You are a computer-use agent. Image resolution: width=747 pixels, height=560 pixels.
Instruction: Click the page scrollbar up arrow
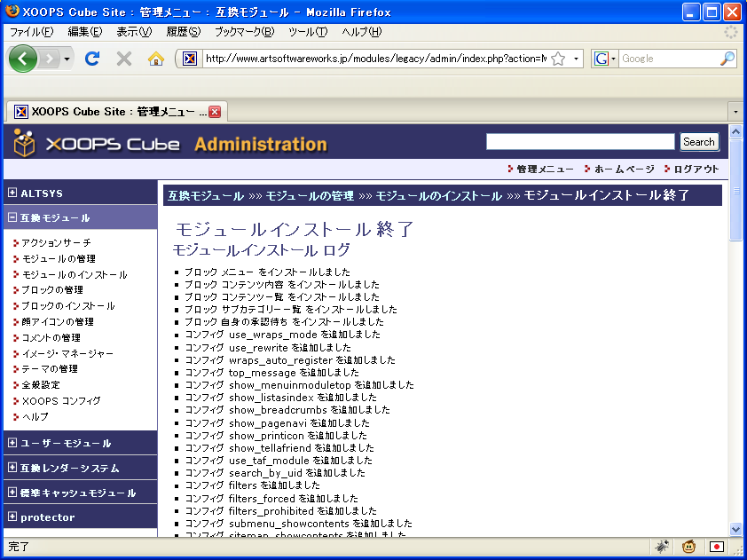point(735,131)
